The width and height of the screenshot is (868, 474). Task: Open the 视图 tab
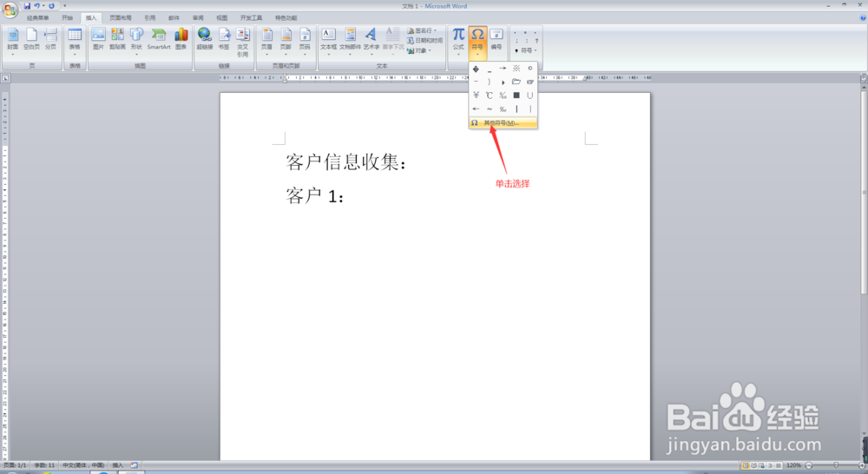tap(222, 17)
